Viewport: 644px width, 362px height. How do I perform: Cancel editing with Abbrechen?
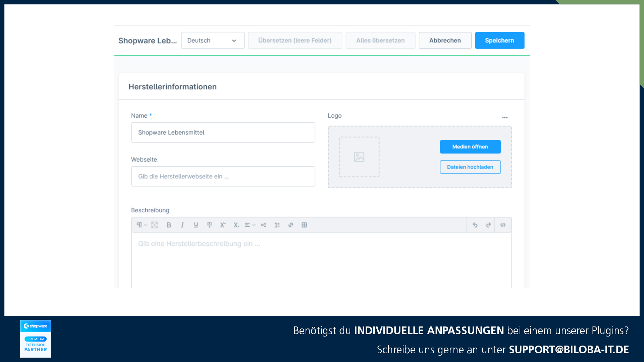445,41
